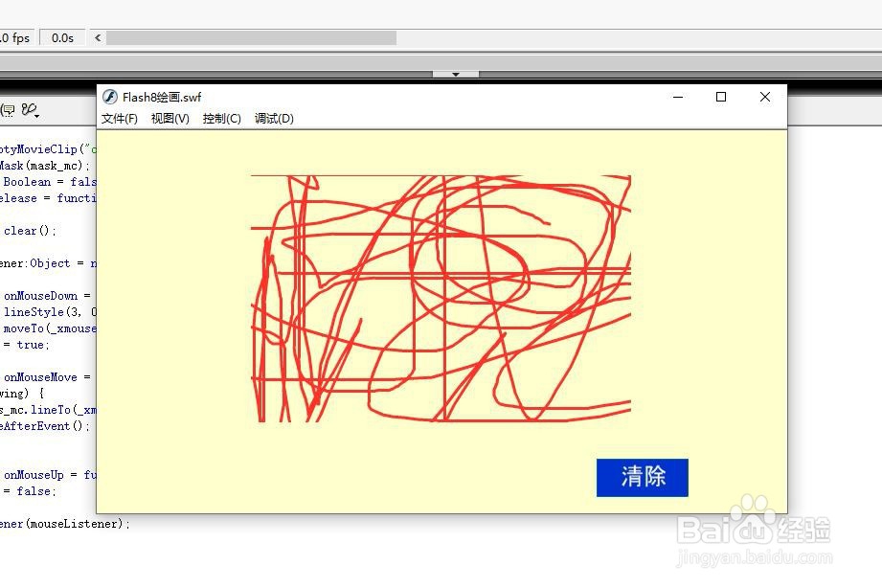The height and width of the screenshot is (588, 882).
Task: Click the timeline scroll left arrow
Action: 98,37
